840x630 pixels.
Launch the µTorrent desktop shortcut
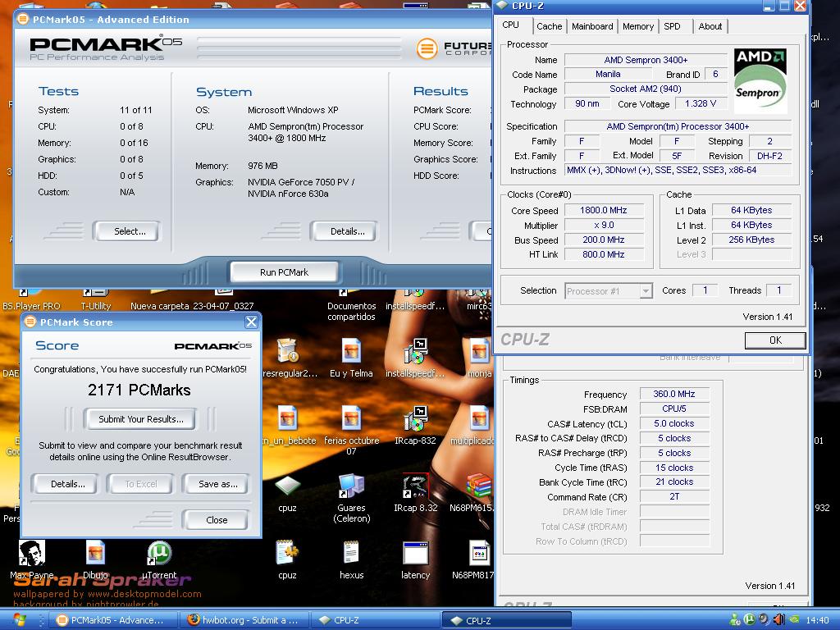[x=158, y=553]
